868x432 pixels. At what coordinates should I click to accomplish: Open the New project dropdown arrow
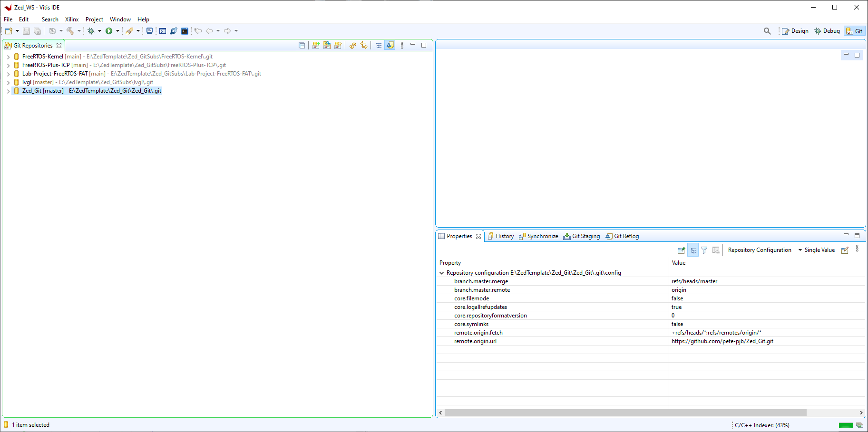click(x=17, y=31)
